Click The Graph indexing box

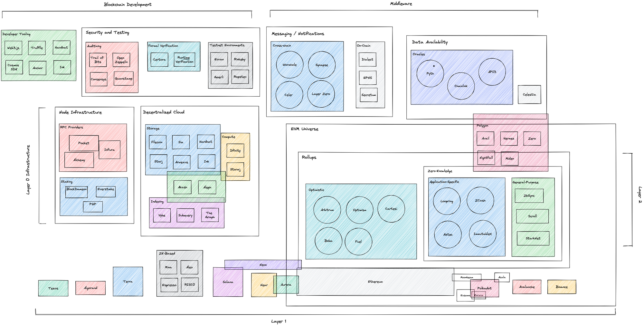coord(210,215)
